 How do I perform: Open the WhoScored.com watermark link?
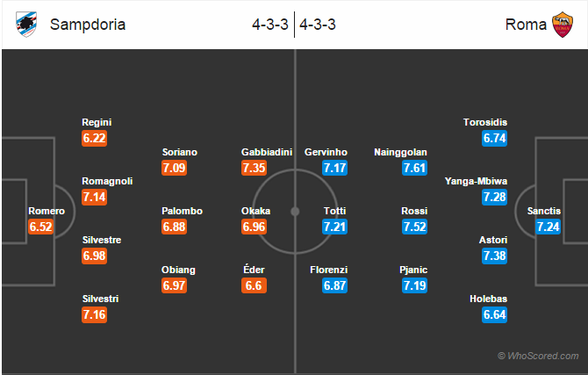538,356
